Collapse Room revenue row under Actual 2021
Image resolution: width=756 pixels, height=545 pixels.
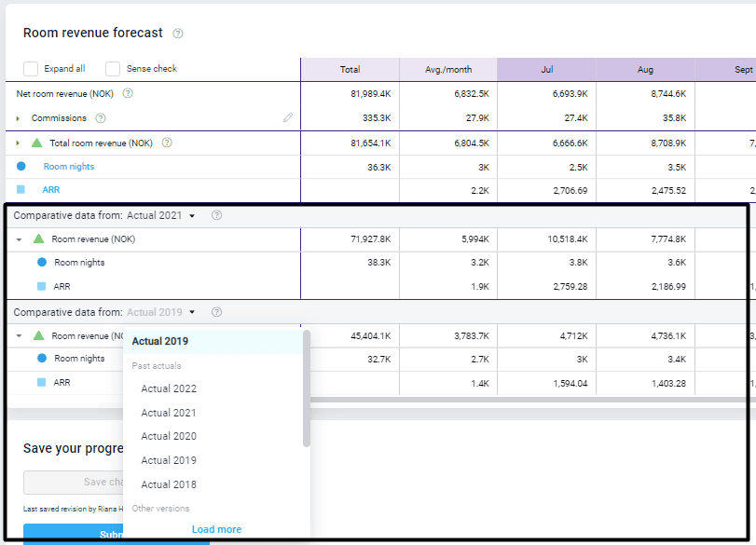[x=19, y=239]
